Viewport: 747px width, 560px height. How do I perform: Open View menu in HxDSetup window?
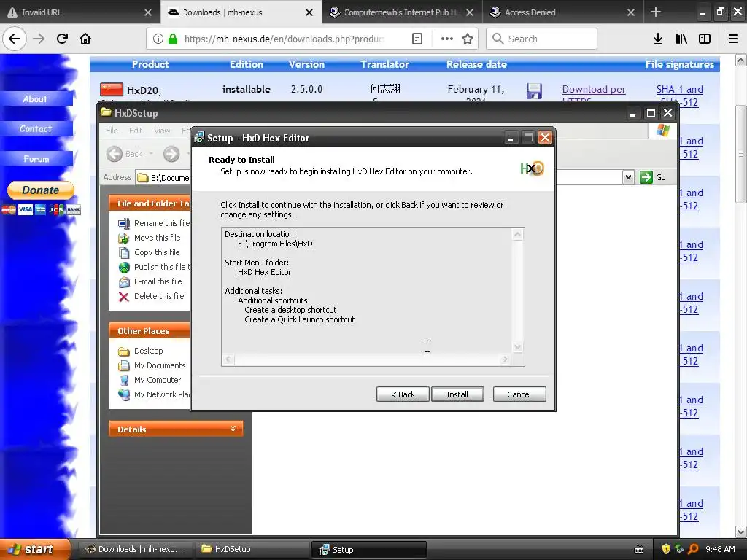162,131
